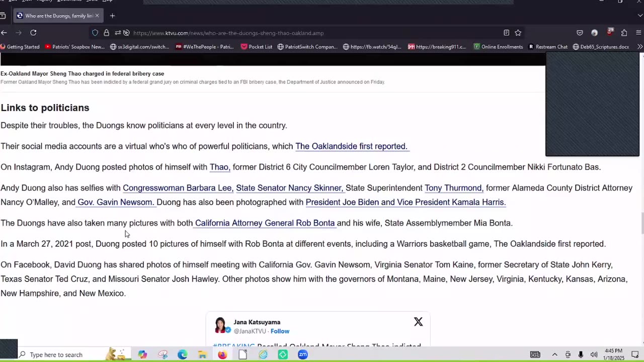Image resolution: width=644 pixels, height=362 pixels.
Task: Open Snipping tool from taskbar
Action: click(163, 354)
